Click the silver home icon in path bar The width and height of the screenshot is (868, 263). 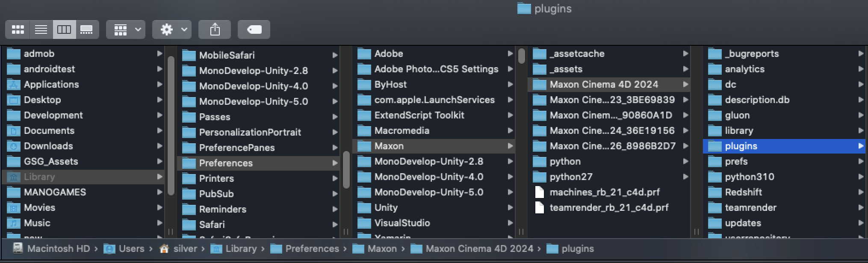click(164, 249)
